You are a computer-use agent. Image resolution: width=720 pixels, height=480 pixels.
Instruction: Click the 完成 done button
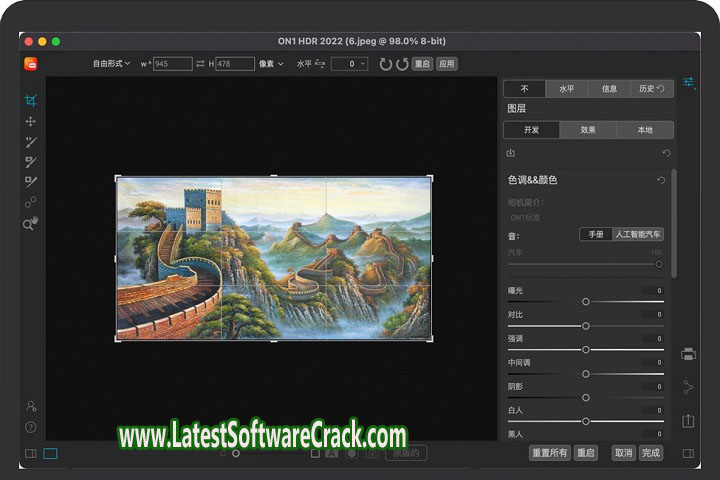(x=651, y=453)
